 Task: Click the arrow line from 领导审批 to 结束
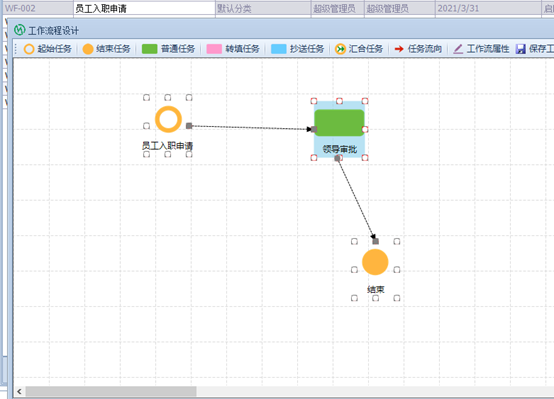tap(356, 199)
